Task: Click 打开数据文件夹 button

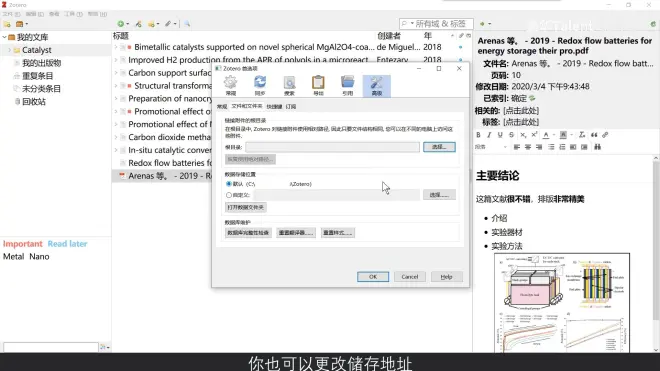Action: (246, 207)
